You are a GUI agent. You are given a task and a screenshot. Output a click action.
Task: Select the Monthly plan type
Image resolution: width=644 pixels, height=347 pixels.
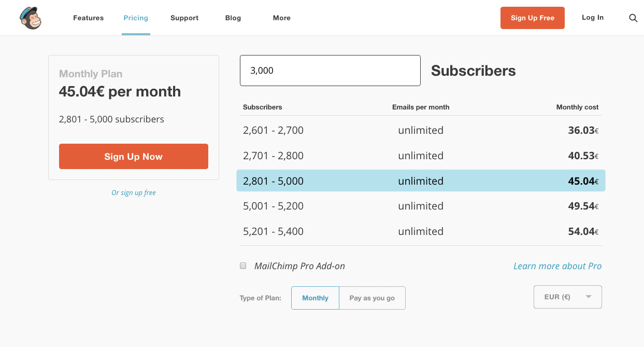click(x=315, y=298)
